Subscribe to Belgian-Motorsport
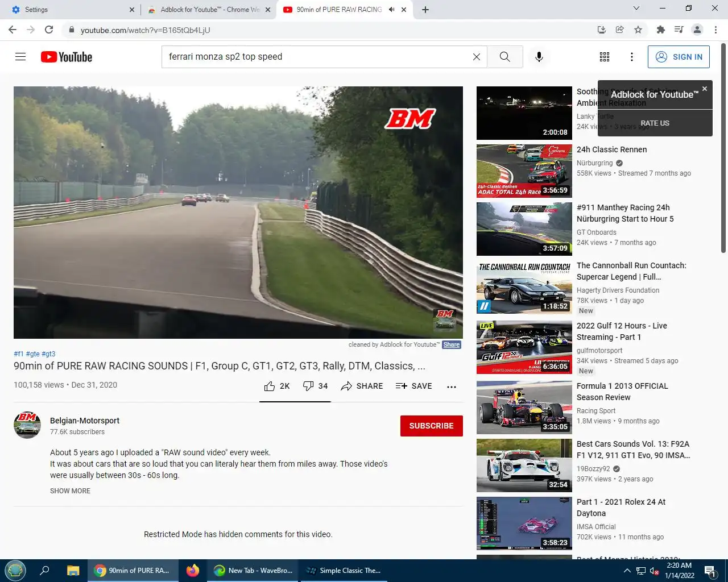728x582 pixels. tap(432, 426)
